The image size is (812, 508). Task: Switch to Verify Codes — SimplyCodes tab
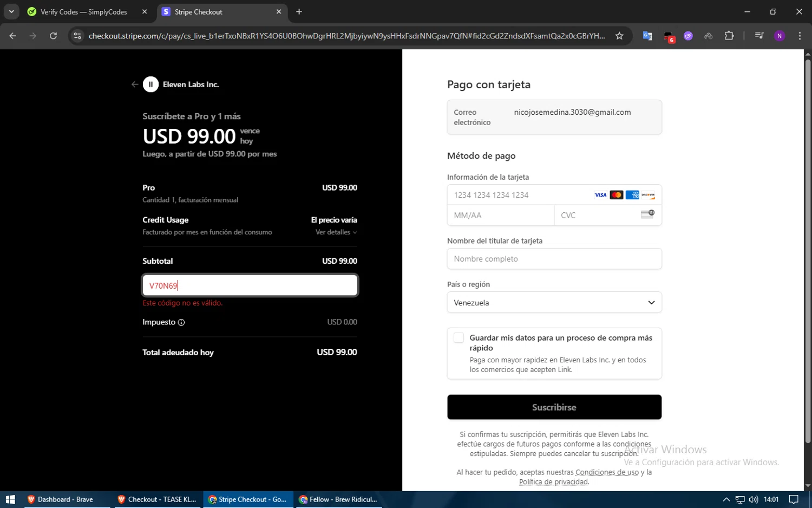coord(84,12)
